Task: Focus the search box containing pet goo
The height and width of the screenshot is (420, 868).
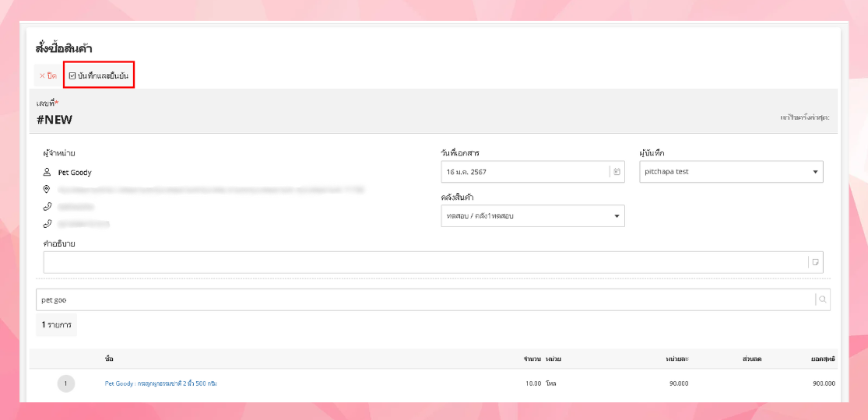Action: (x=424, y=299)
